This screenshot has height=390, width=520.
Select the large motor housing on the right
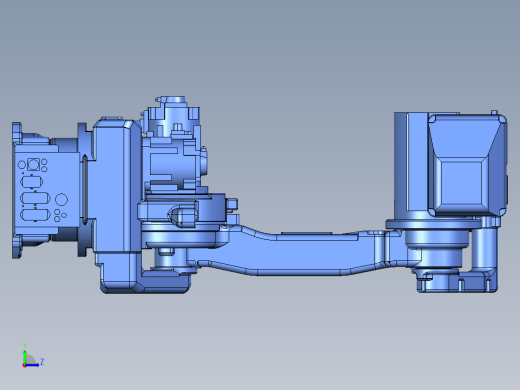(467, 165)
